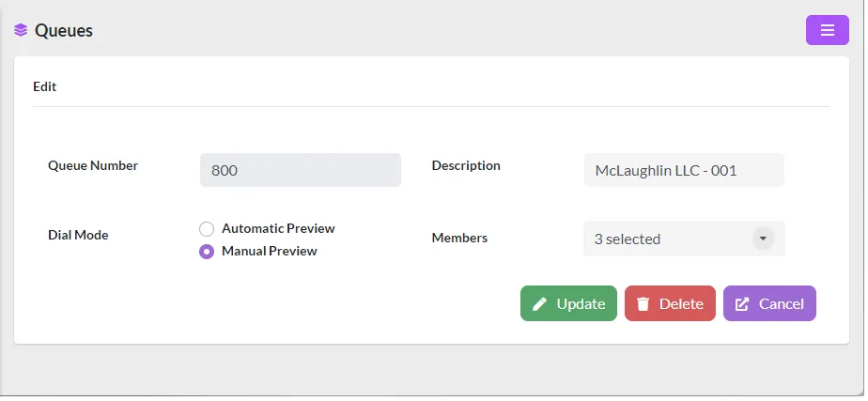Select Manual Preview radio button
The width and height of the screenshot is (868, 401).
click(207, 252)
